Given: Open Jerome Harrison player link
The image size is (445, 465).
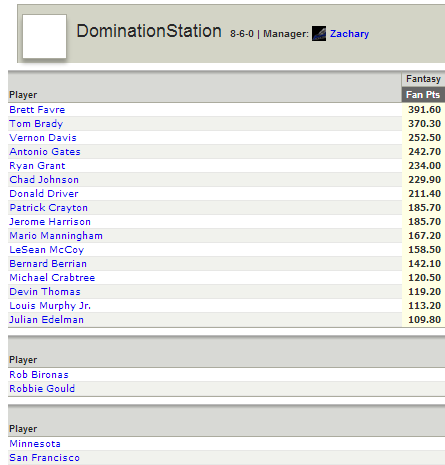Looking at the screenshot, I should click(x=50, y=222).
